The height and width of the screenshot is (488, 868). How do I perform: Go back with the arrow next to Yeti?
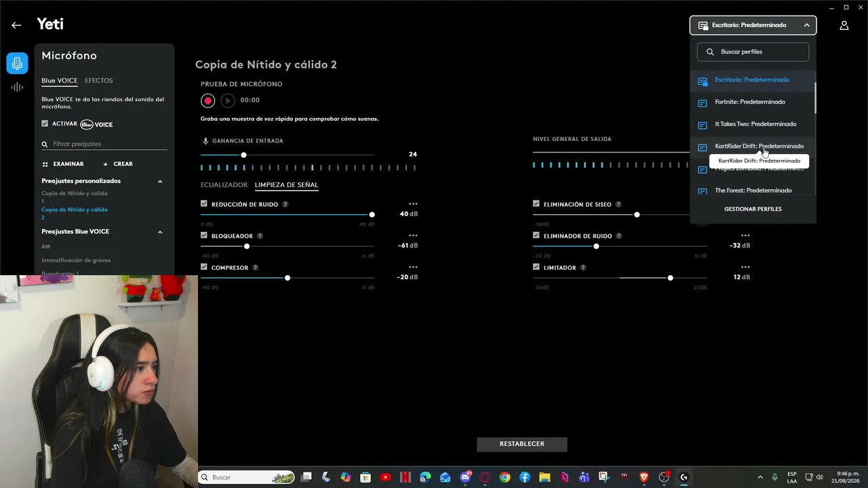[16, 25]
